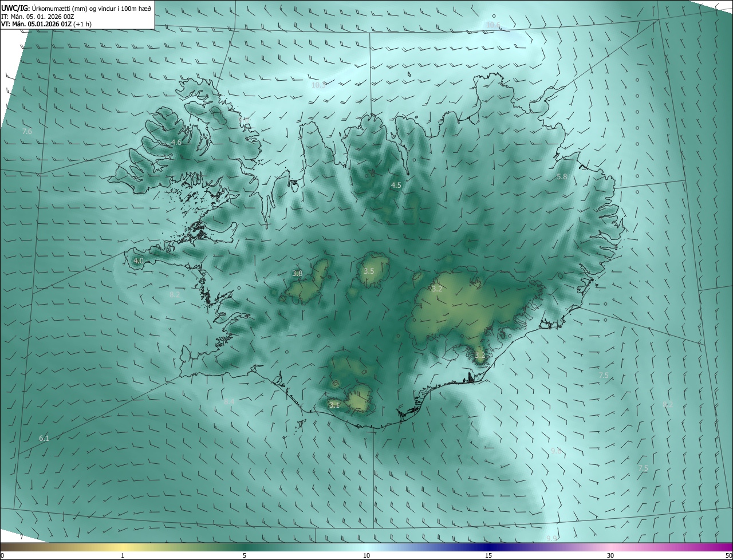Image resolution: width=733 pixels, height=560 pixels.
Task: Click the 9.6 value label on the map
Action: click(555, 451)
